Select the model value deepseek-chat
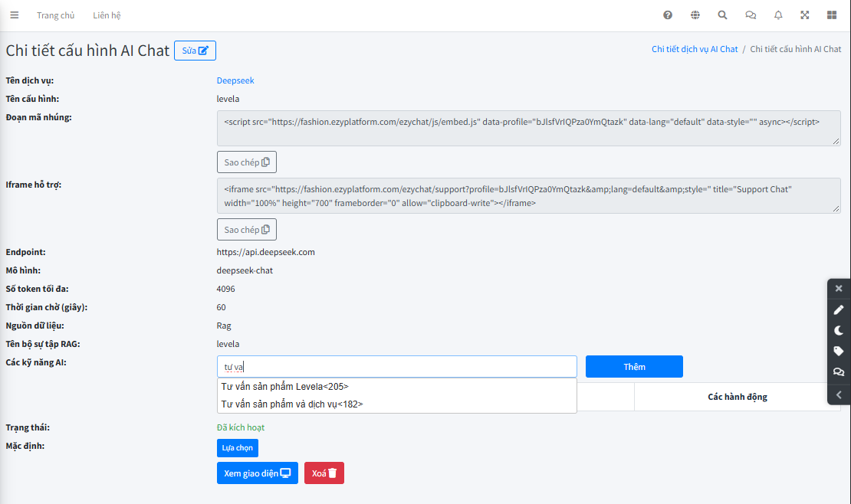Image resolution: width=851 pixels, height=504 pixels. point(245,270)
